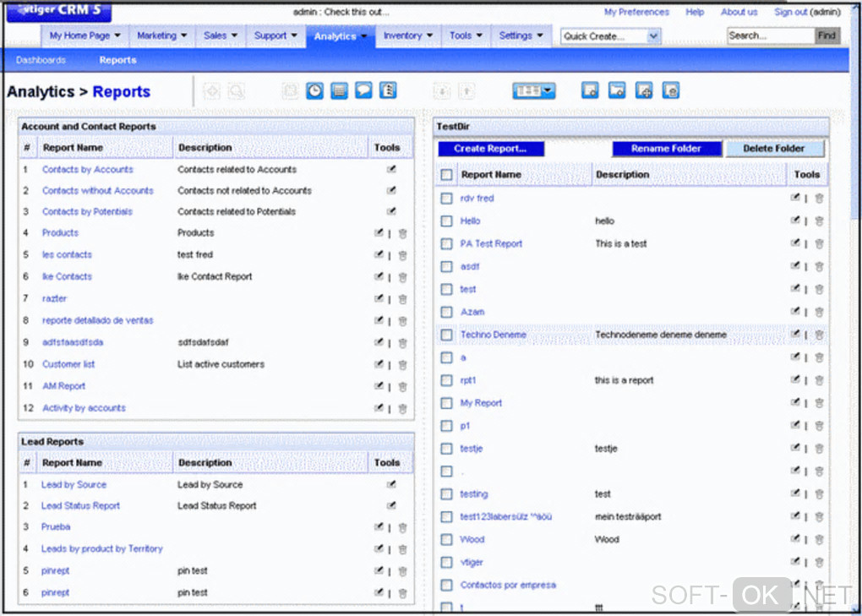This screenshot has height=616, width=862.
Task: Open the calculator icon in the toolbar
Action: pos(339,90)
